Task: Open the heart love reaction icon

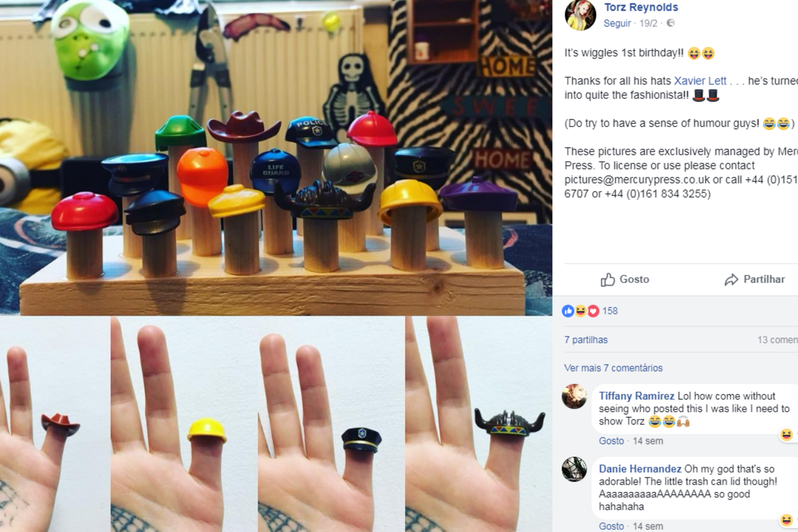Action: click(593, 311)
